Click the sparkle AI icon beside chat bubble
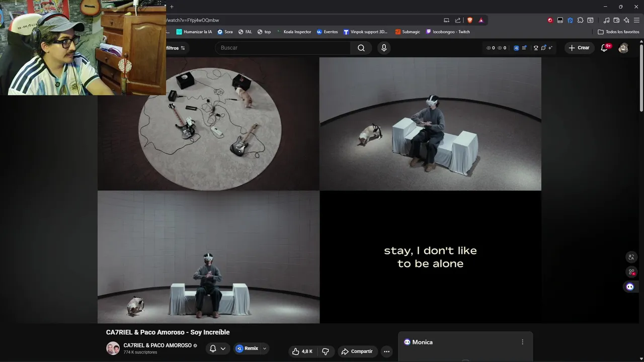The width and height of the screenshot is (644, 362). pos(550,48)
